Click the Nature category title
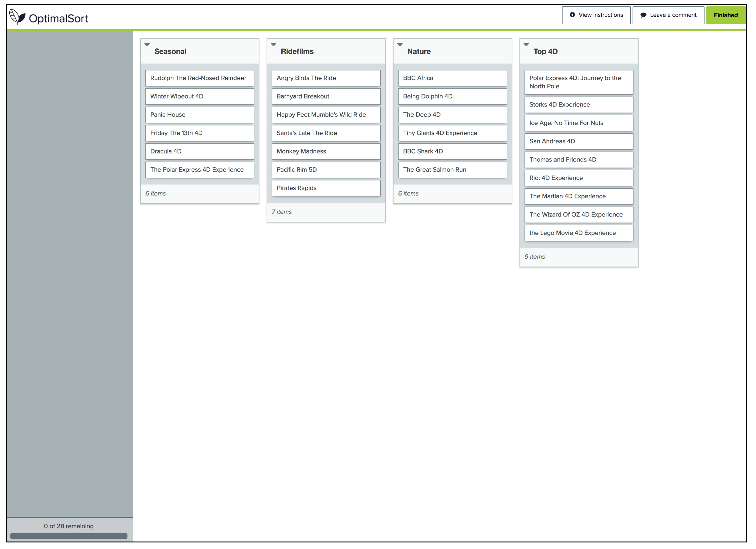This screenshot has width=756, height=549. [x=419, y=51]
